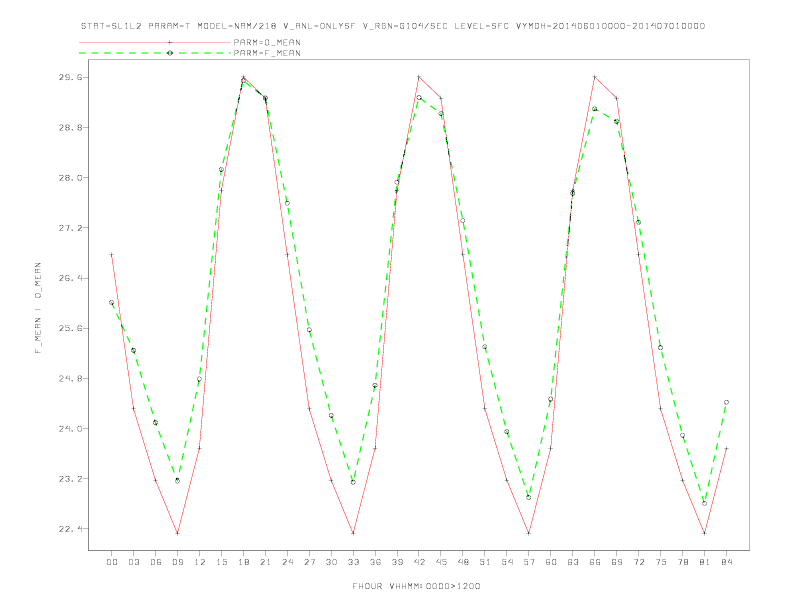Click F_MEAN circle data point at hour 84
Viewport: 792px width, 612px height.
click(x=726, y=402)
